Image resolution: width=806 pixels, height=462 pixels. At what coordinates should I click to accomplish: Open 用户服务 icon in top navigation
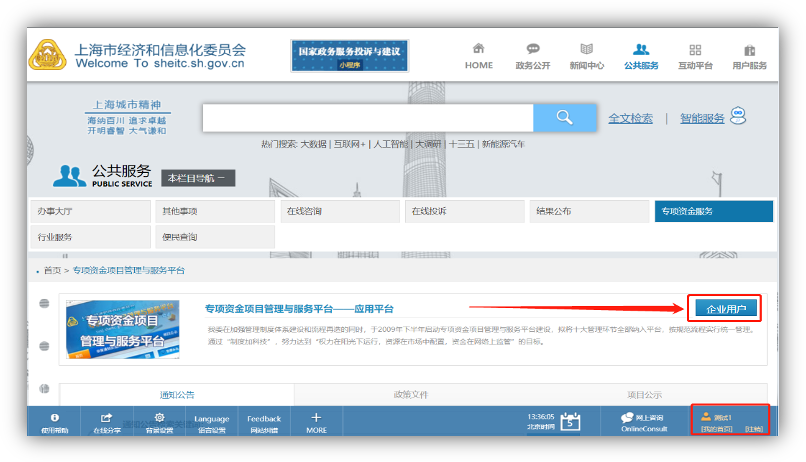pos(749,50)
